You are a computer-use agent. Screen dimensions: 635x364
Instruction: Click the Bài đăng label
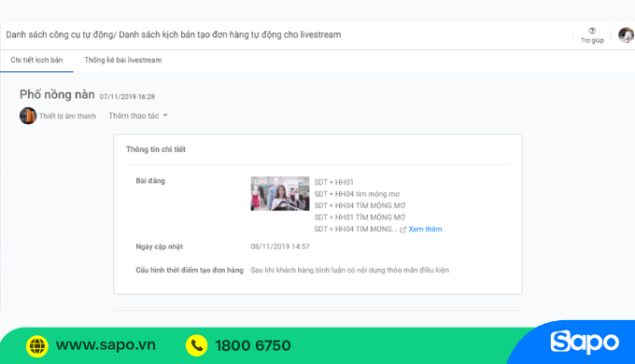[x=150, y=181]
